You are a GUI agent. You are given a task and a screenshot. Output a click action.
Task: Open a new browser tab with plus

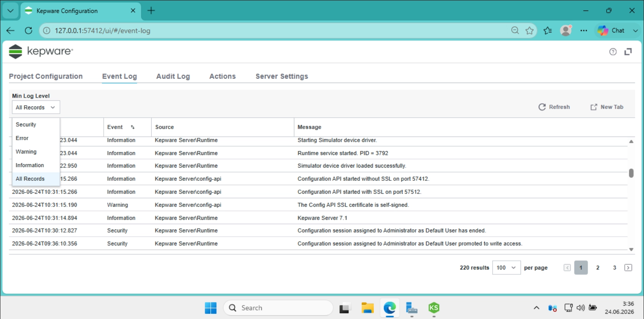click(151, 11)
